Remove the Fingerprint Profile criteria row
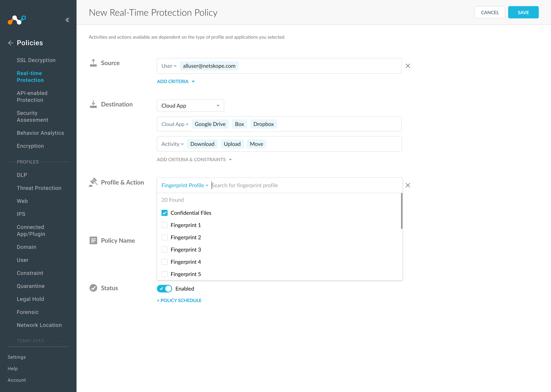The height and width of the screenshot is (392, 551). pos(408,185)
